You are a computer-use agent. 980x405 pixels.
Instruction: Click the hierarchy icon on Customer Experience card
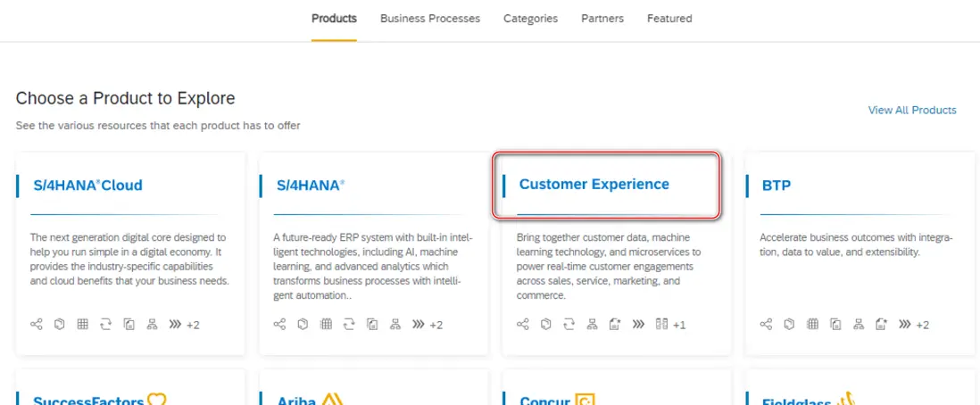click(592, 325)
